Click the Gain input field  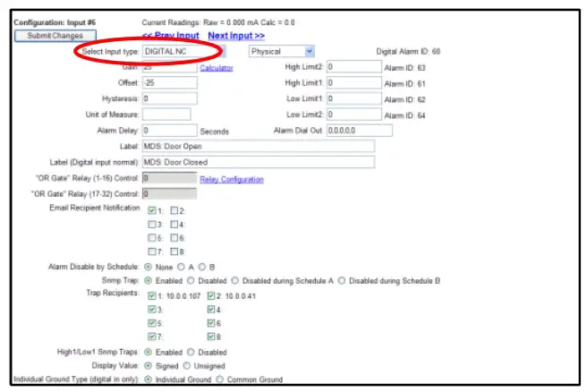(x=170, y=67)
